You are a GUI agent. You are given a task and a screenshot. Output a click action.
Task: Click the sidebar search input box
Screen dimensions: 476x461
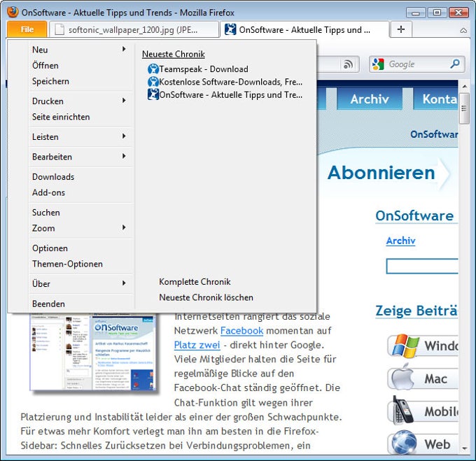[x=422, y=267]
